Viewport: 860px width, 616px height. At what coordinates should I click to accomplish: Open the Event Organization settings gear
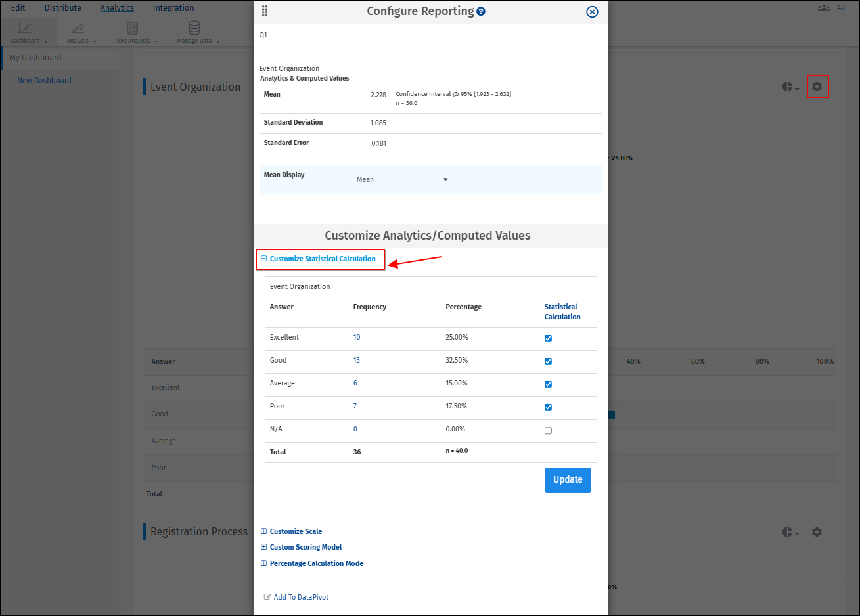(x=817, y=87)
